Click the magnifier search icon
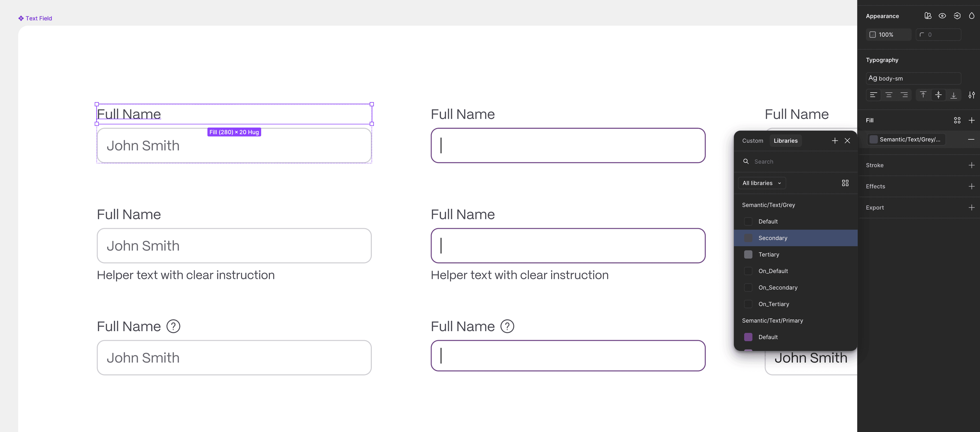This screenshot has width=980, height=432. [746, 161]
